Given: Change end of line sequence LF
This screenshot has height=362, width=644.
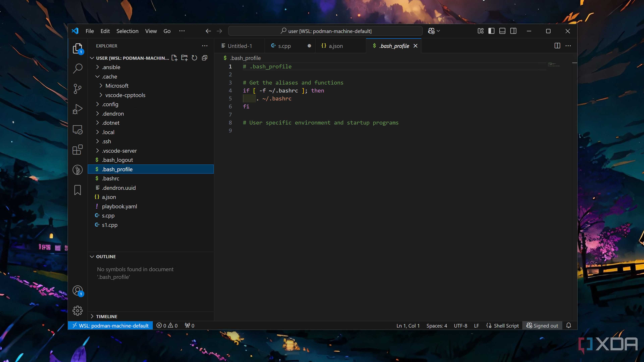Looking at the screenshot, I should pos(476,325).
